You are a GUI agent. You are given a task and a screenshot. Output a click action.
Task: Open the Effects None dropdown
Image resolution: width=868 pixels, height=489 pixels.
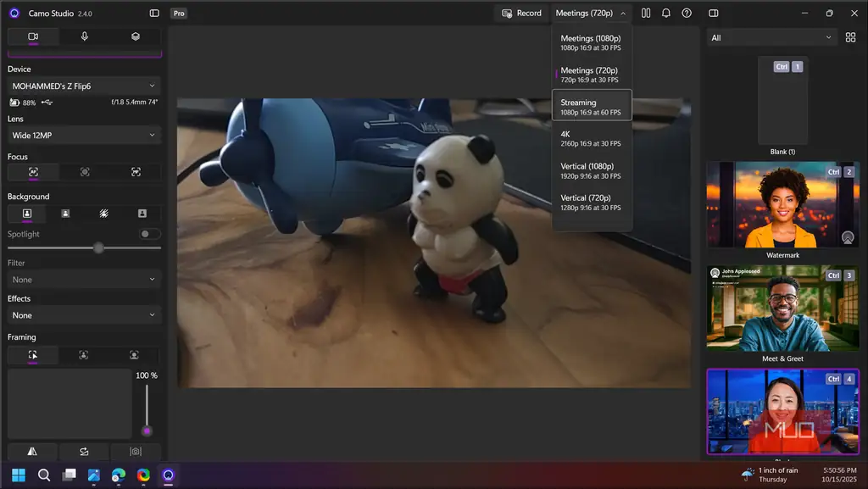(84, 314)
